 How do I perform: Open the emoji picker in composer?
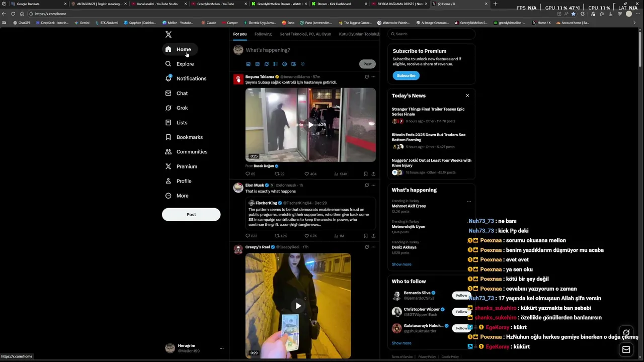(x=284, y=64)
